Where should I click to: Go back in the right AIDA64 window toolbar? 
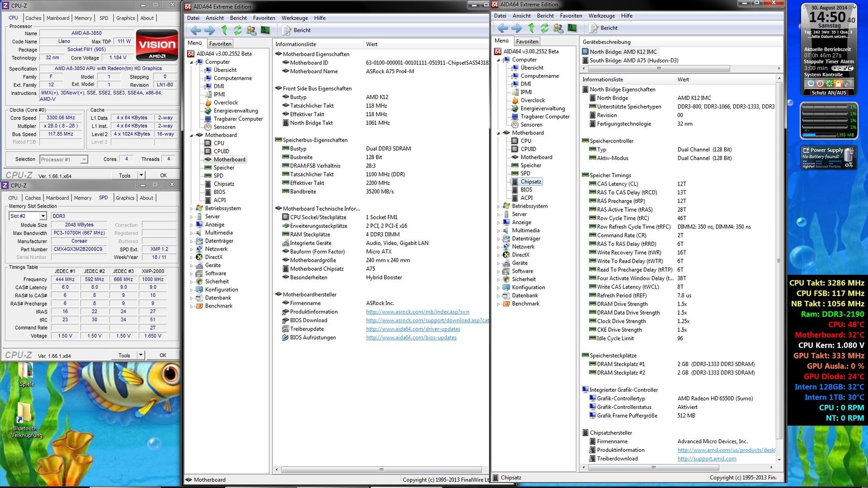pyautogui.click(x=503, y=28)
